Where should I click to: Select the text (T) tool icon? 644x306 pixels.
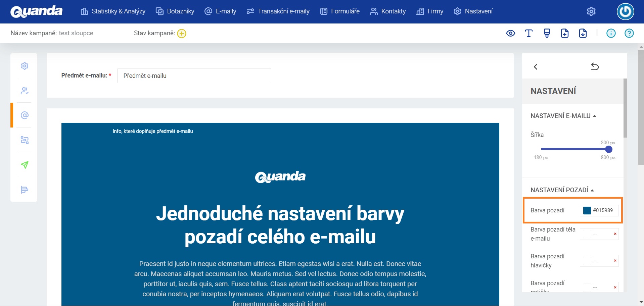point(528,33)
